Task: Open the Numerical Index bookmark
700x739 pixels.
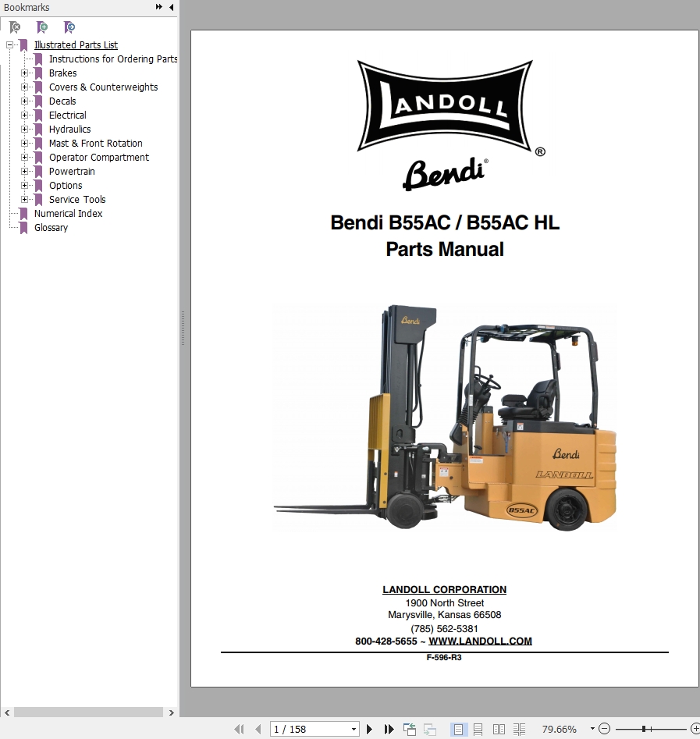Action: coord(68,214)
